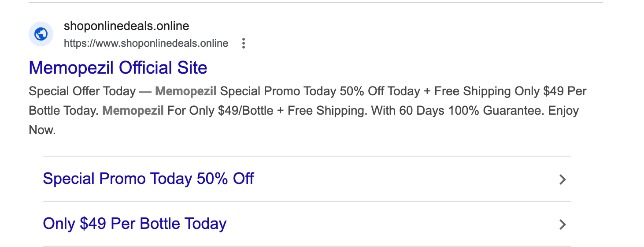The height and width of the screenshot is (247, 644).
Task: Open the three-dot options next to the URL
Action: tap(243, 43)
